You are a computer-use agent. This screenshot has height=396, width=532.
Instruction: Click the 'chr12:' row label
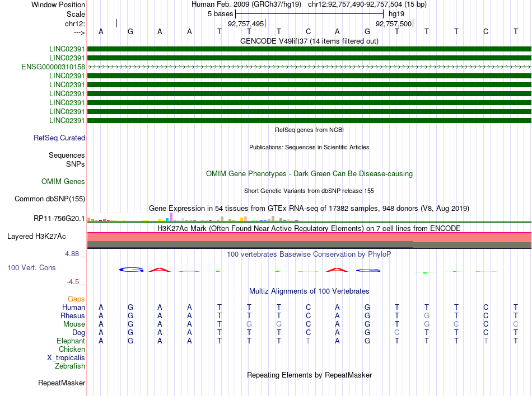tap(75, 23)
